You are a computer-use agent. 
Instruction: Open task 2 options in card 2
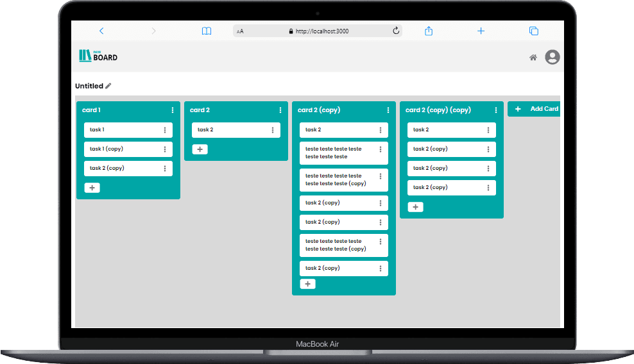[273, 130]
